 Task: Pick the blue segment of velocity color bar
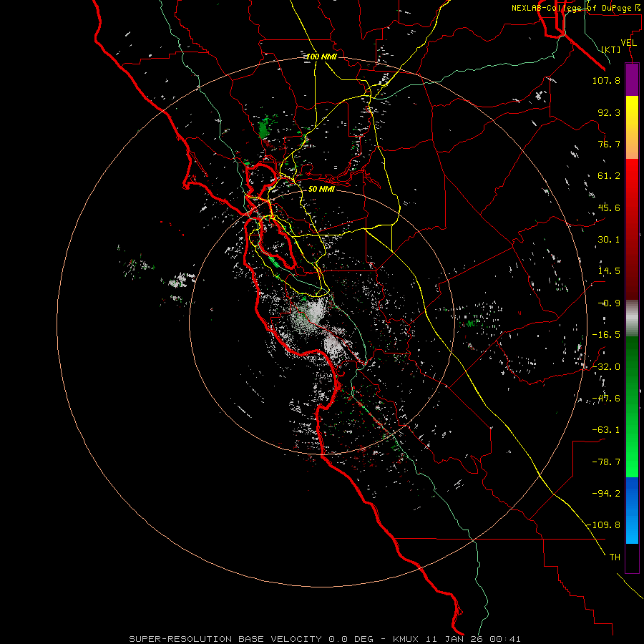(x=632, y=510)
